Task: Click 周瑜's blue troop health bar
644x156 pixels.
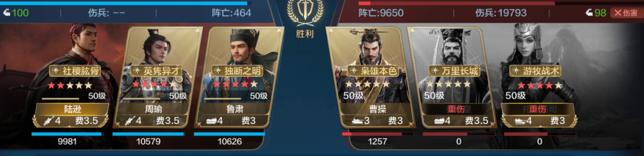Action: point(148,134)
